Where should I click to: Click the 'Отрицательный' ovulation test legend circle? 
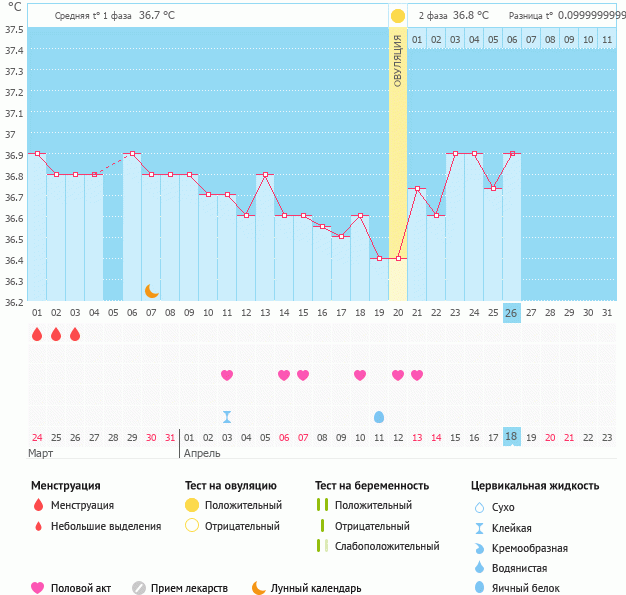coord(192,526)
